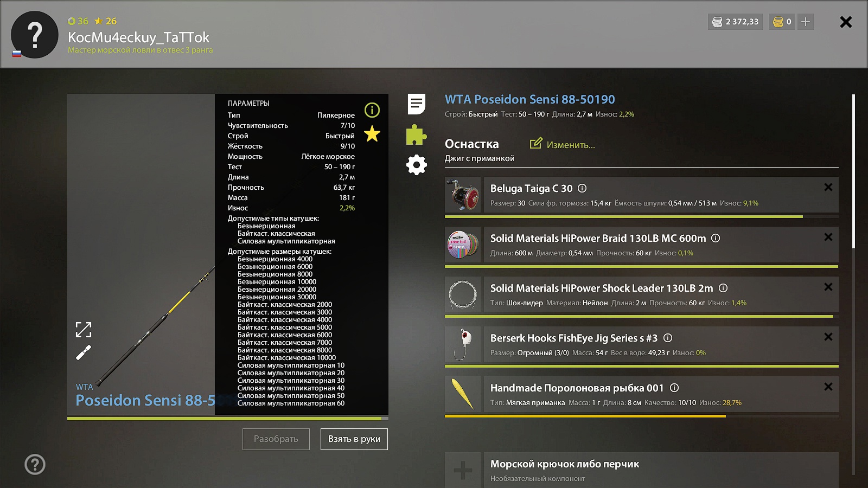868x488 pixels.
Task: Click the rig panel vertical scrollbar
Action: click(853, 171)
